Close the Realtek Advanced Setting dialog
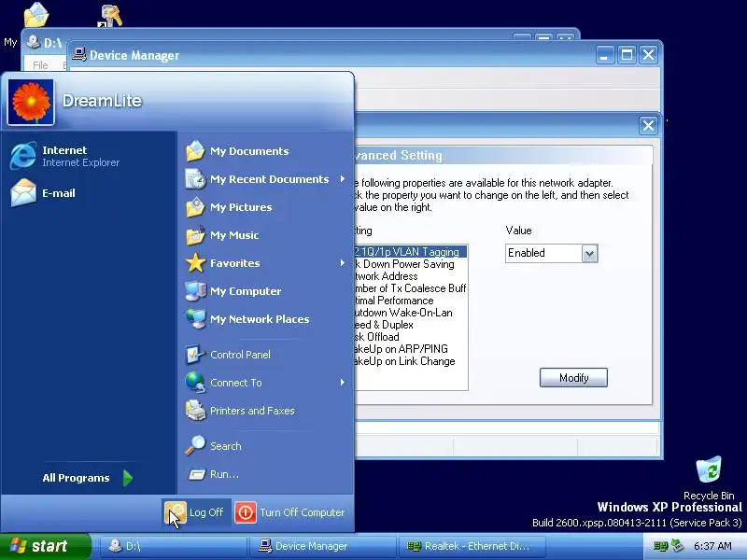Viewport: 747px width, 560px height. point(648,126)
